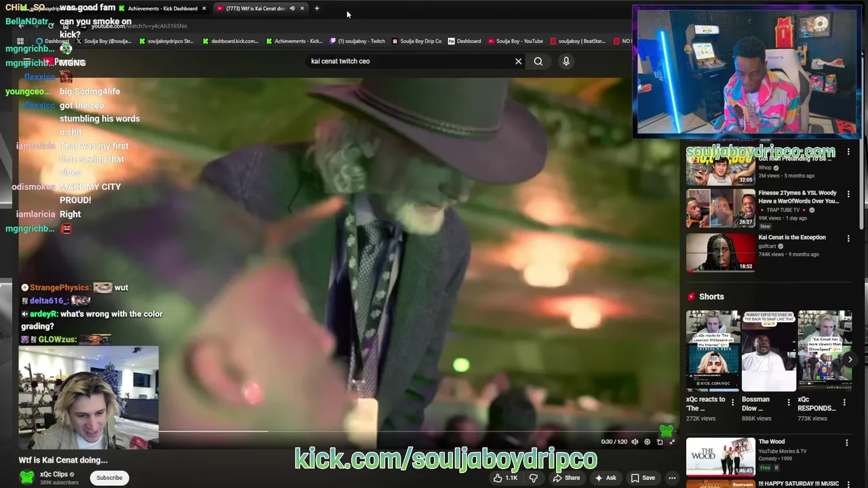The height and width of the screenshot is (488, 868).
Task: Open more actions menu beside Save
Action: point(672,478)
